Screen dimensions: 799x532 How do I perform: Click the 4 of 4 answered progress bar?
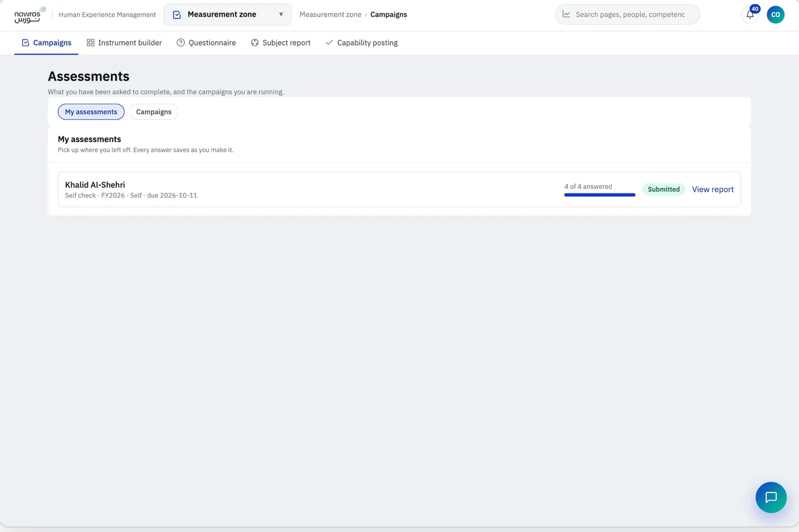(x=599, y=195)
